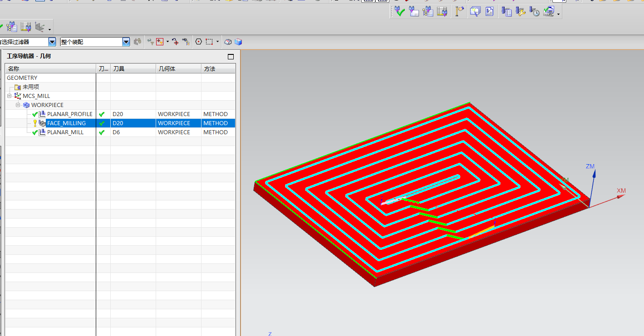Select the 未用项 tree item
The height and width of the screenshot is (336, 644).
pyautogui.click(x=31, y=87)
